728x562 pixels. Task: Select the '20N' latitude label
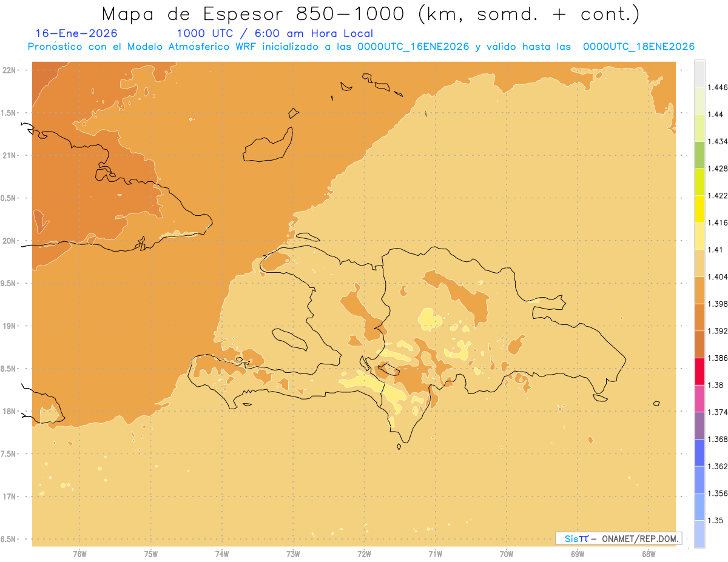tap(8, 241)
